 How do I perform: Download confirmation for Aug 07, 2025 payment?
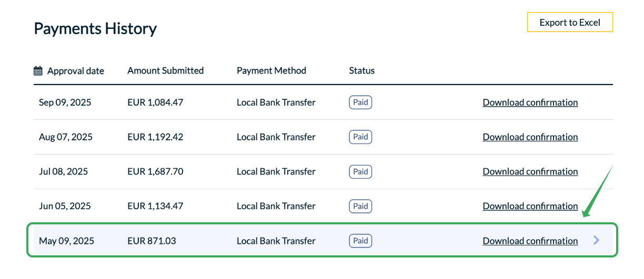pos(530,137)
